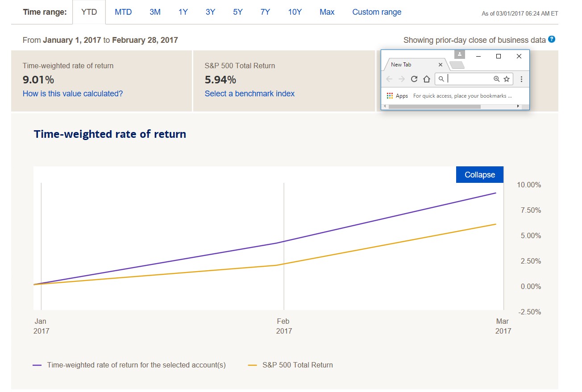
Task: Click the purple account return legend entry
Action: pos(129,365)
